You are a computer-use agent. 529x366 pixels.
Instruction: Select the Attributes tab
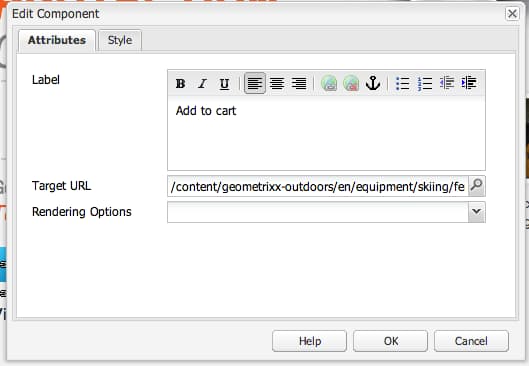click(57, 40)
